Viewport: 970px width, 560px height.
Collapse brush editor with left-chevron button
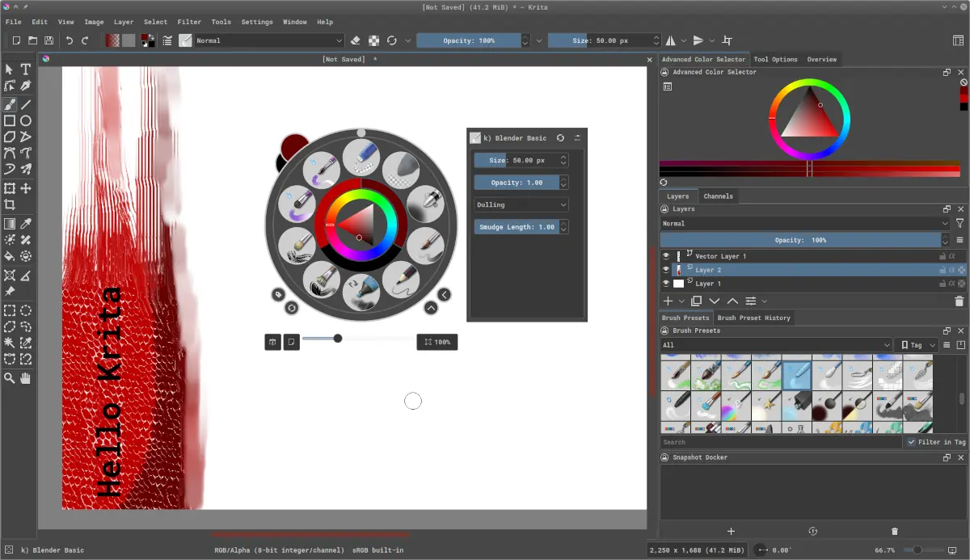444,294
